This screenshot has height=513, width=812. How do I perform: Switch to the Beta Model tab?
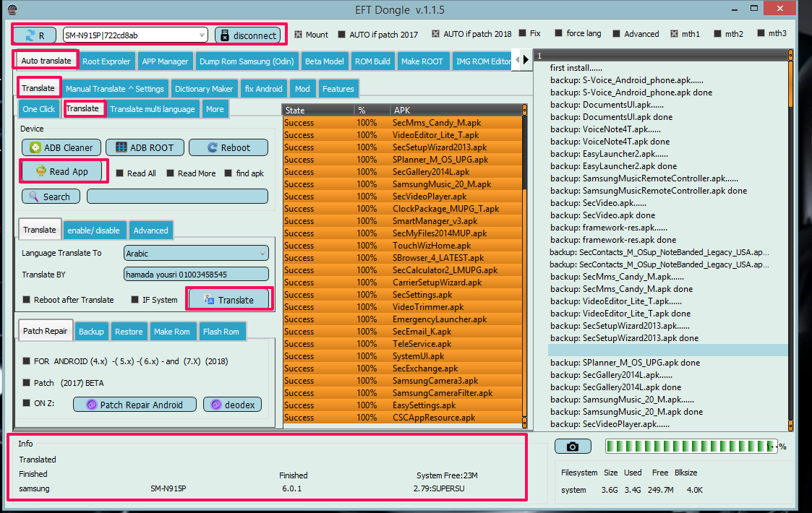tap(324, 61)
